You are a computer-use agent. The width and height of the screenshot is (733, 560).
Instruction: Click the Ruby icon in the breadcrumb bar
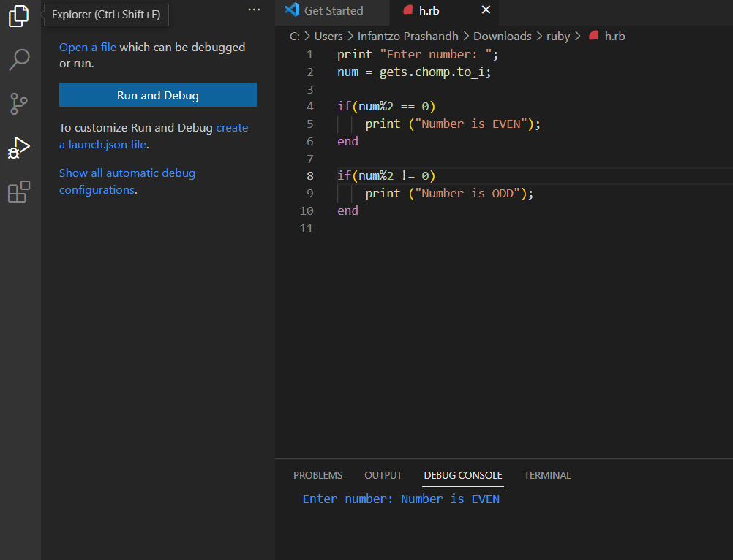pos(592,36)
